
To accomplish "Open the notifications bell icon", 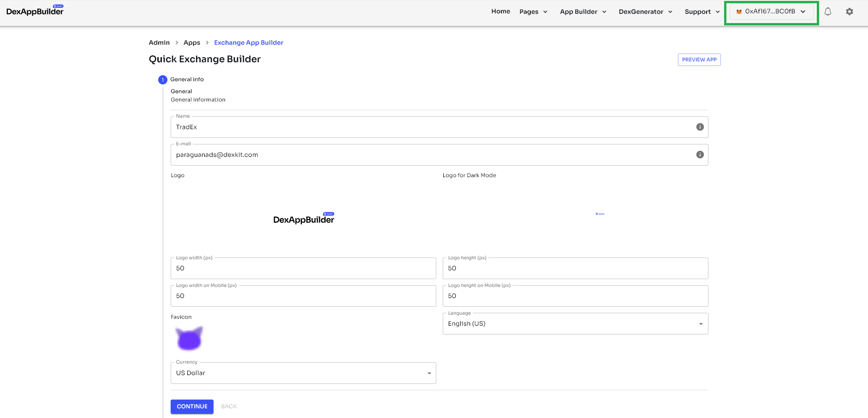I will (827, 12).
